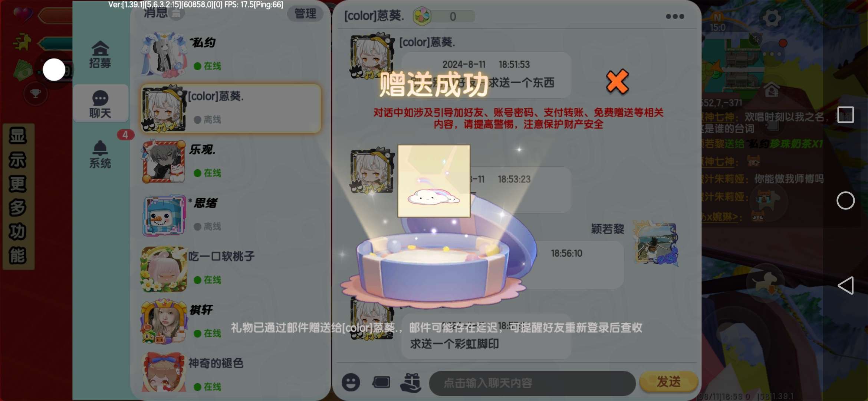Open the settings gear icon
The height and width of the screenshot is (401, 868).
point(772,18)
